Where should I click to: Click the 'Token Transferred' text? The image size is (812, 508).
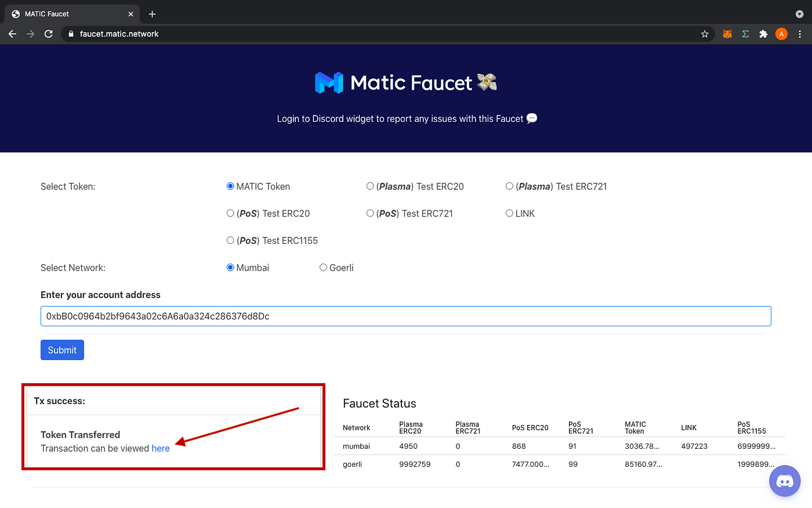tap(80, 435)
